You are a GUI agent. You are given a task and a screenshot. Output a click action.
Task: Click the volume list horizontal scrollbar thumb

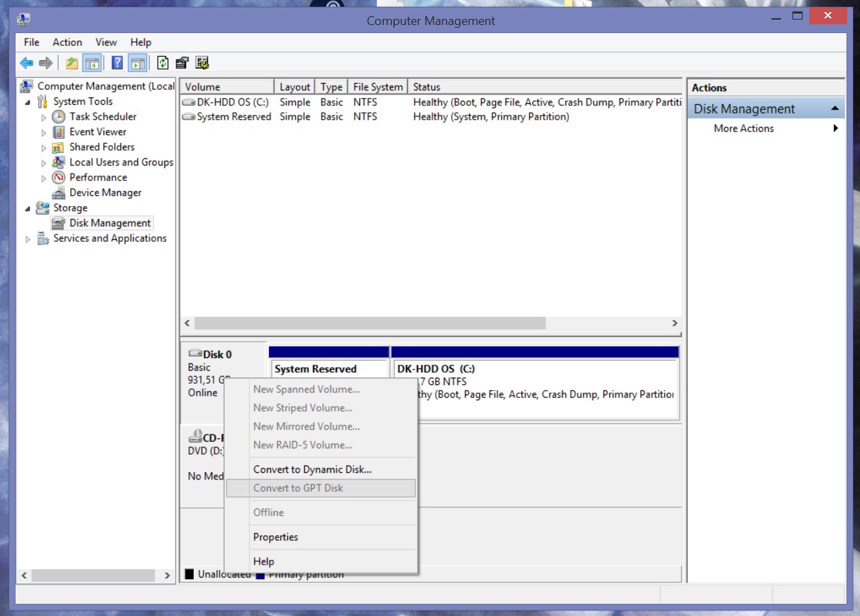(x=370, y=324)
